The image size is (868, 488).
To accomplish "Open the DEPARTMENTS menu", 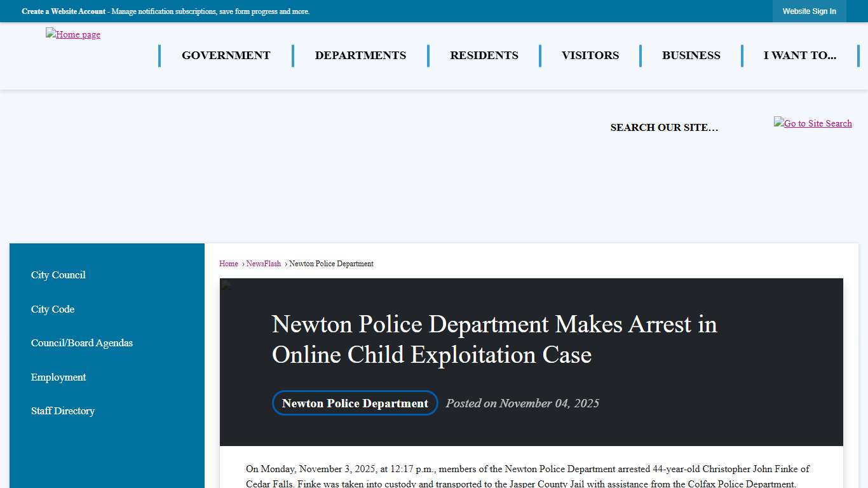I will tap(360, 55).
